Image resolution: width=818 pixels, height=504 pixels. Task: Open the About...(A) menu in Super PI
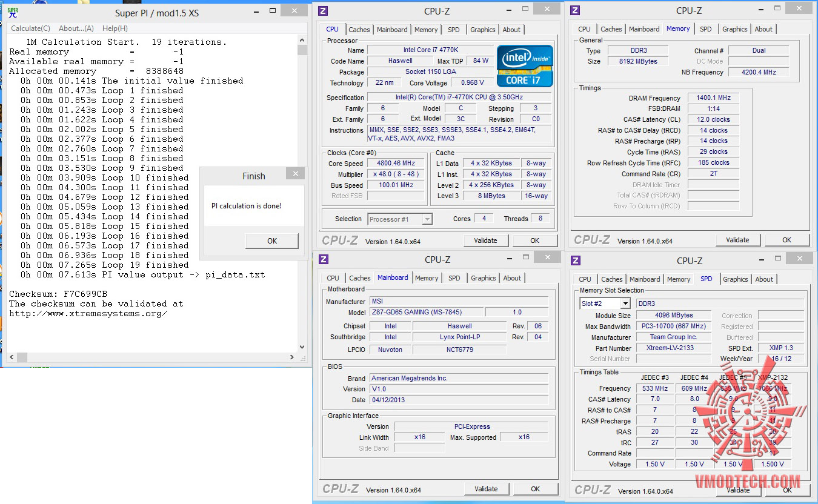click(x=76, y=28)
